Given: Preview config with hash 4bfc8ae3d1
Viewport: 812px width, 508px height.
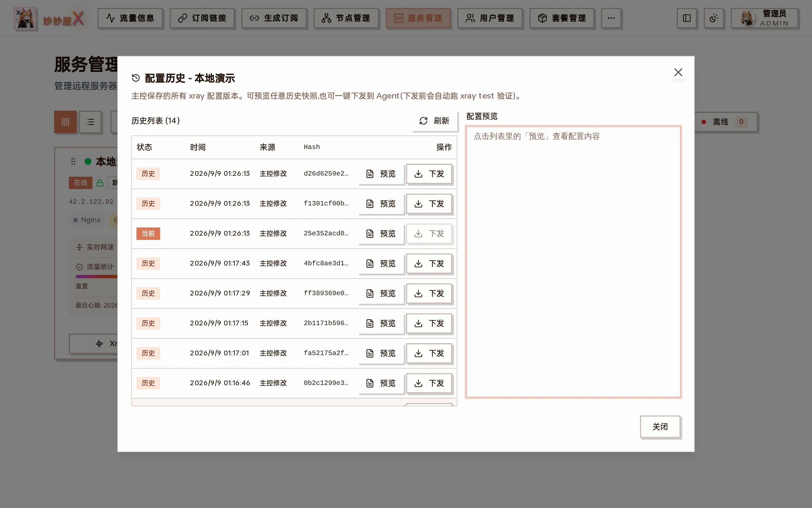Looking at the screenshot, I should click(x=381, y=263).
